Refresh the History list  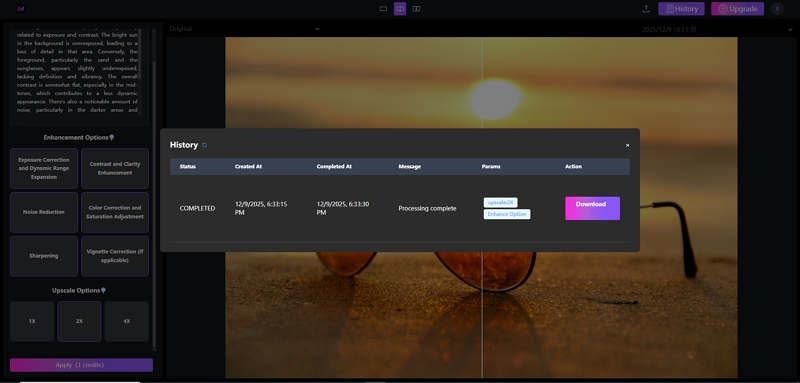[205, 145]
